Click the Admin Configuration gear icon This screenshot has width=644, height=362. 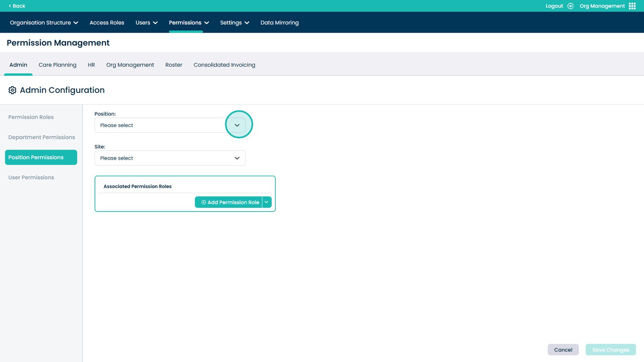(12, 90)
